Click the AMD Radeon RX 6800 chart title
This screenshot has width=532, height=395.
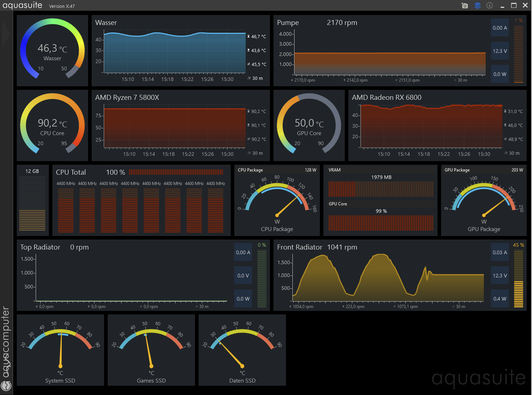click(387, 97)
